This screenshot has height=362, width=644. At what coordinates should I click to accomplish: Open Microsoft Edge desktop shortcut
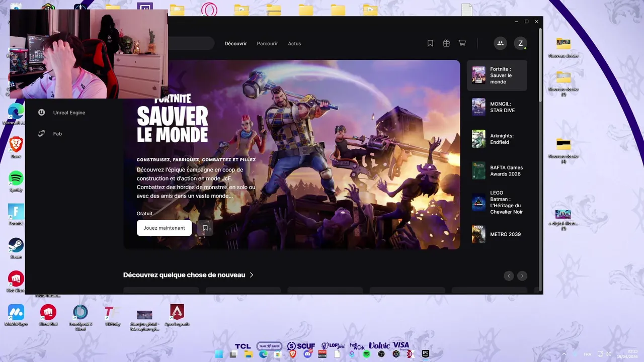[x=15, y=114]
